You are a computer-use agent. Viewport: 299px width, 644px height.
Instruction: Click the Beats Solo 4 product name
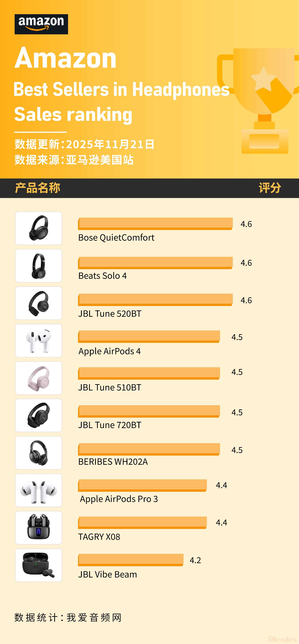pos(102,276)
